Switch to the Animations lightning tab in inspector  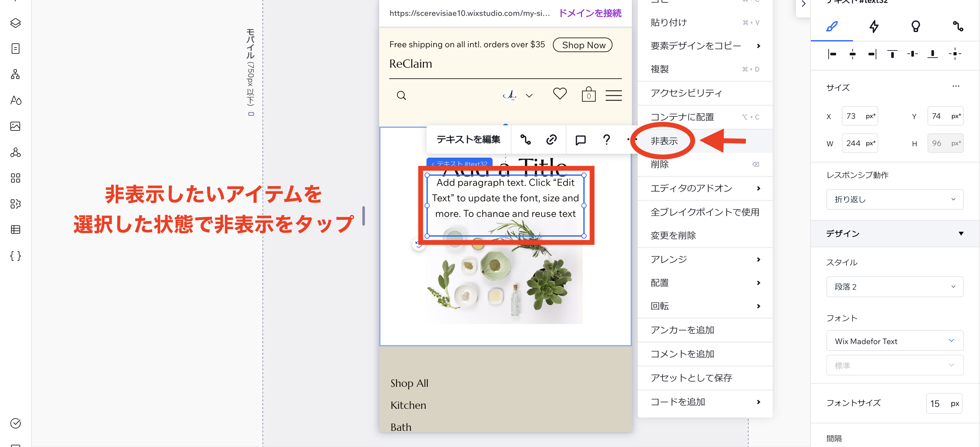pos(874,27)
